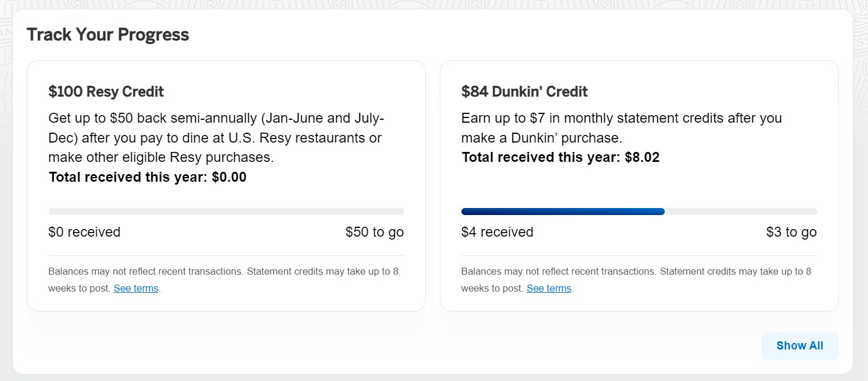Screen dimensions: 868x381
Task: Click the $100 Resy Credit title
Action: tap(105, 91)
